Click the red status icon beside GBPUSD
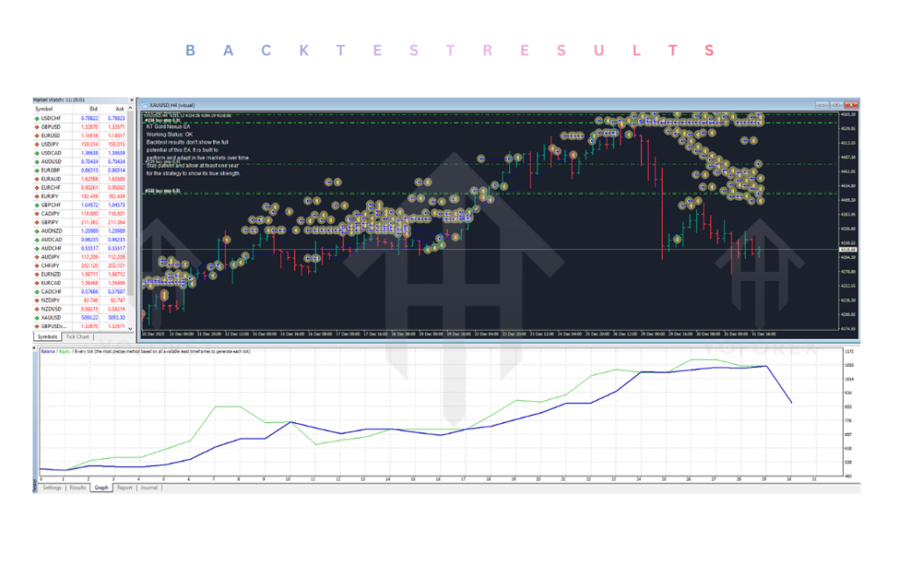899x588 pixels. [x=39, y=128]
